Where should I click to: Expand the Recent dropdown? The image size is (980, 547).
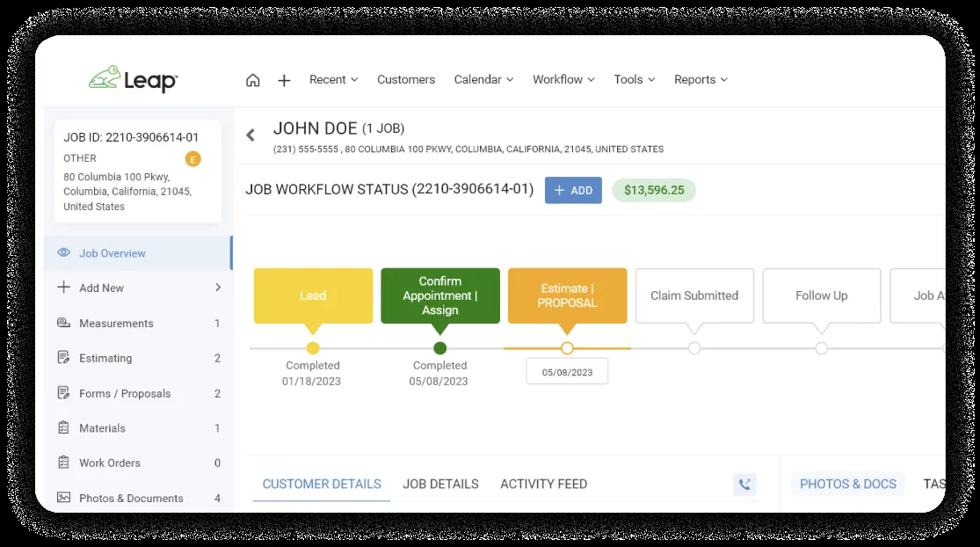click(x=334, y=79)
